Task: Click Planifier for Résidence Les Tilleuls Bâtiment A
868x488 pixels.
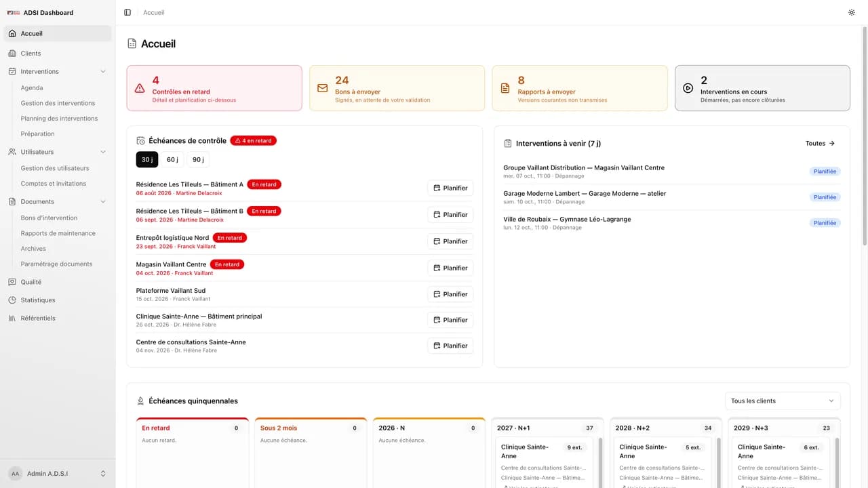Action: (450, 188)
